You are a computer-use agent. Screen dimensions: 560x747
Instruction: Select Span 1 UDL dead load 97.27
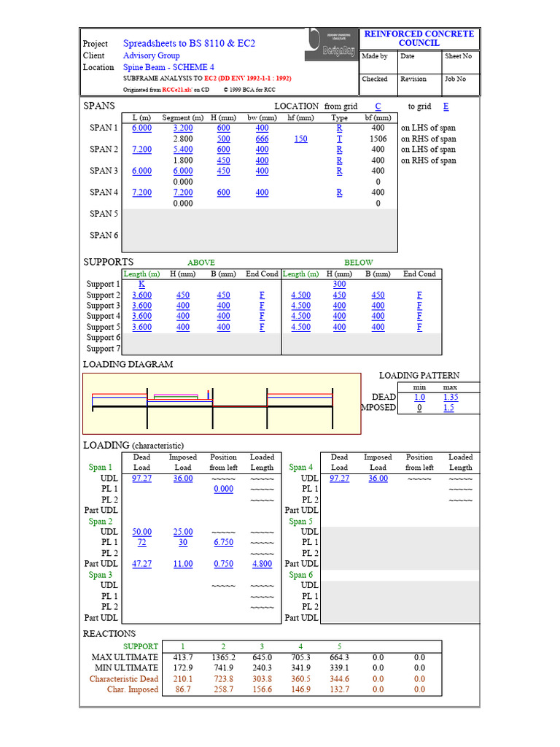tap(142, 479)
